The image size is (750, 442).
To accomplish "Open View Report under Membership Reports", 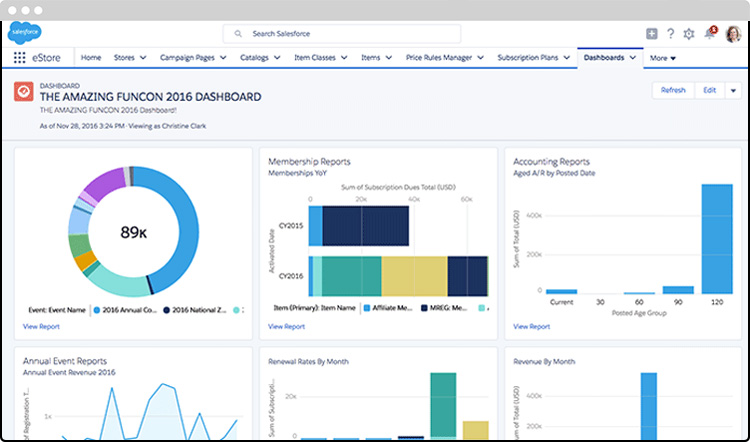I will click(x=286, y=327).
